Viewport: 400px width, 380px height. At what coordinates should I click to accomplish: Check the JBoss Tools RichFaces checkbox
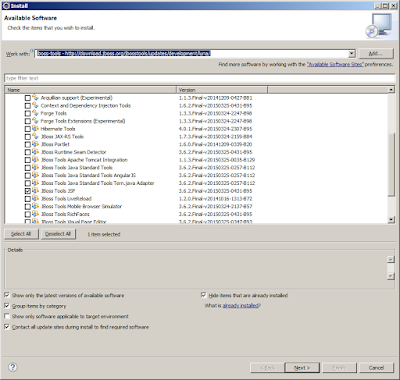point(28,214)
